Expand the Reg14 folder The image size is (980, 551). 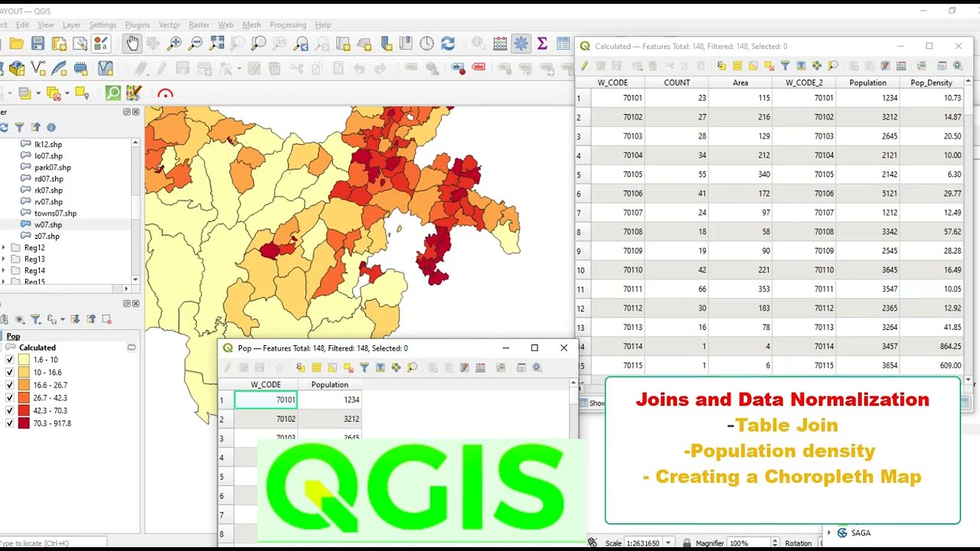(4, 271)
